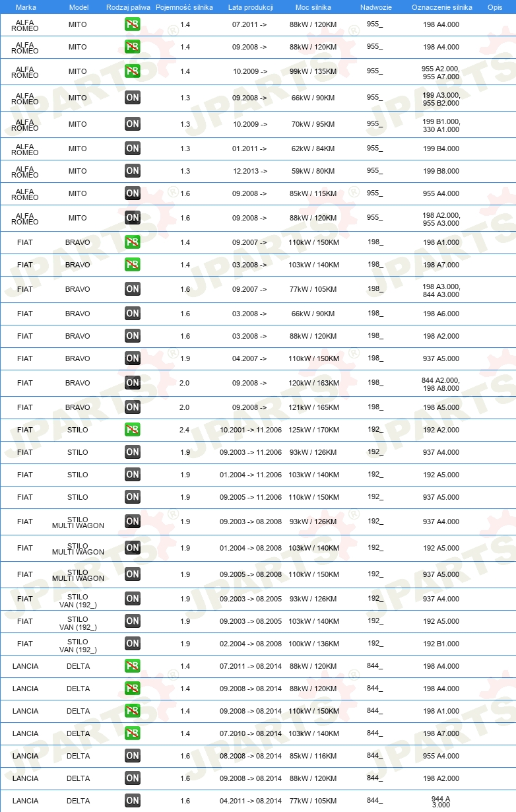Screen dimensions: 516x812
Task: Select engine code 199 B1.000, 330 A1.000
Action: click(441, 125)
